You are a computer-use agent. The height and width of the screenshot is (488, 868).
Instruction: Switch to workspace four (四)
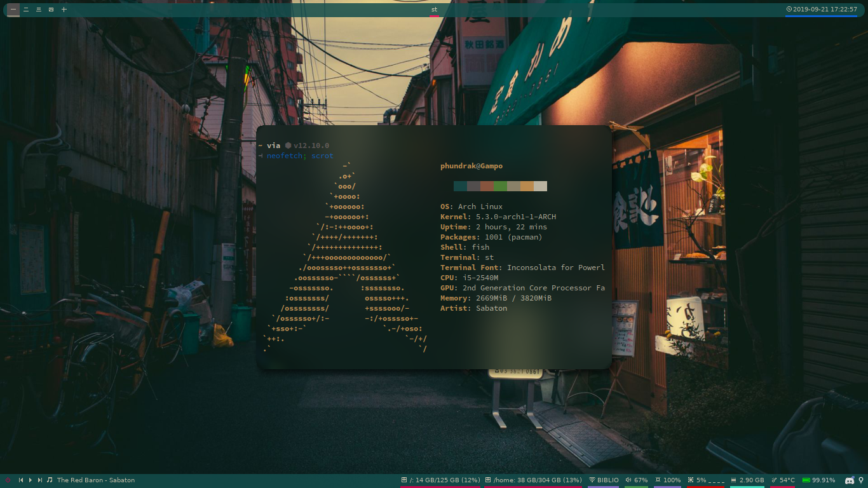51,10
